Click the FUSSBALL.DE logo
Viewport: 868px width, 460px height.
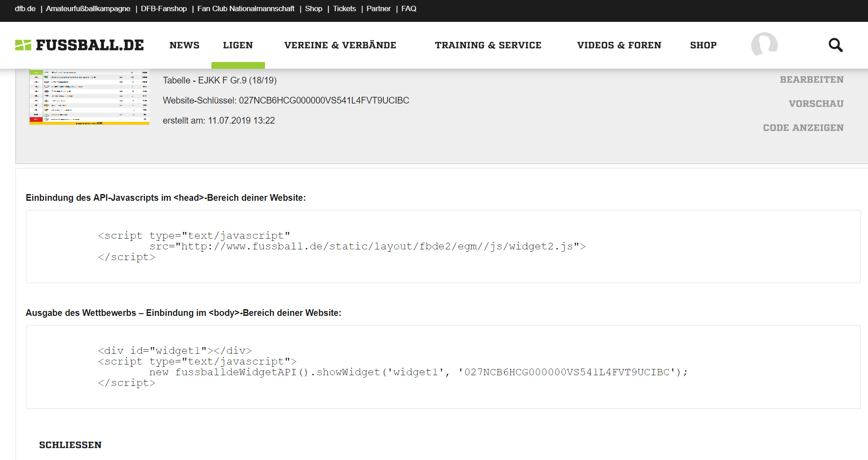click(x=79, y=45)
